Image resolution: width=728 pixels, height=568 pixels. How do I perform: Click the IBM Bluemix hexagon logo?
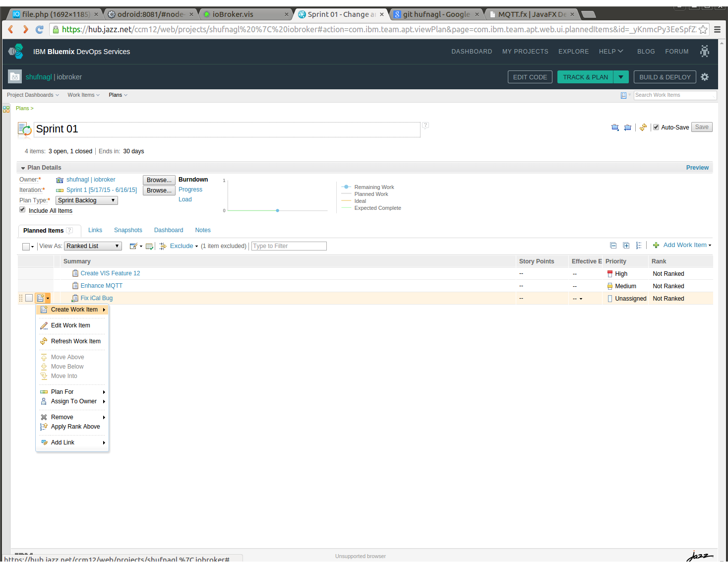click(16, 51)
